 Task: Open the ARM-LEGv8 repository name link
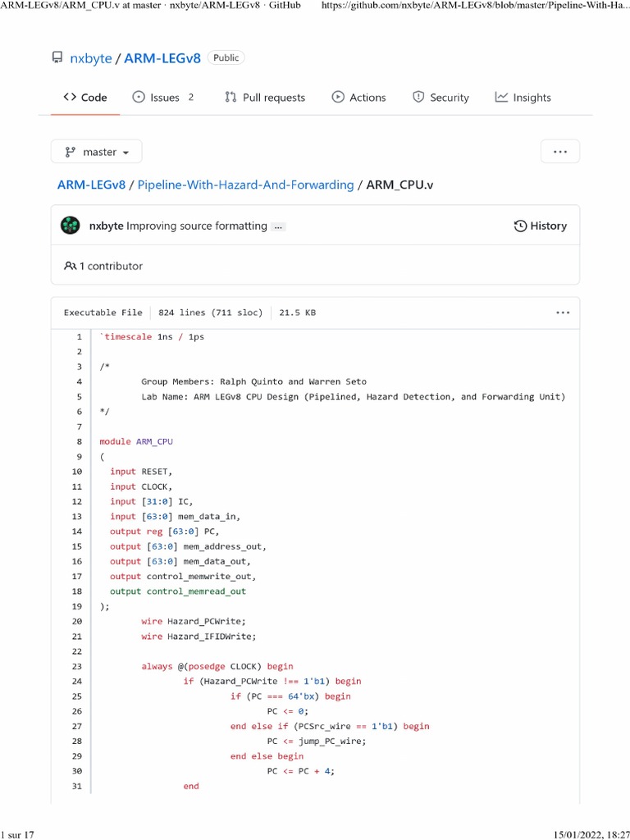[x=163, y=58]
